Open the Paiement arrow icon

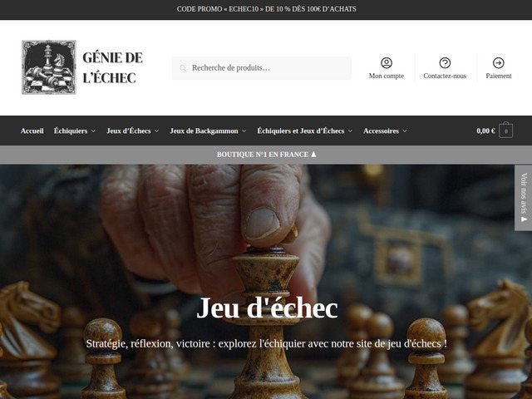[499, 63]
